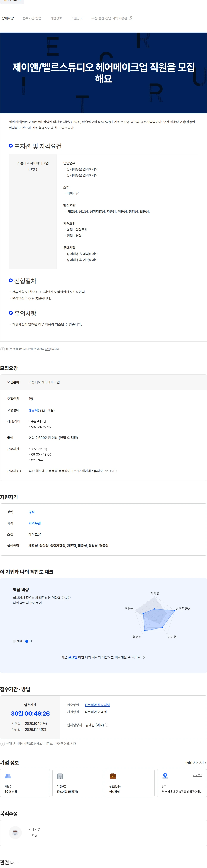The width and height of the screenshot is (207, 868).
Task: Select the 상세요강 tab
Action: coord(8,18)
